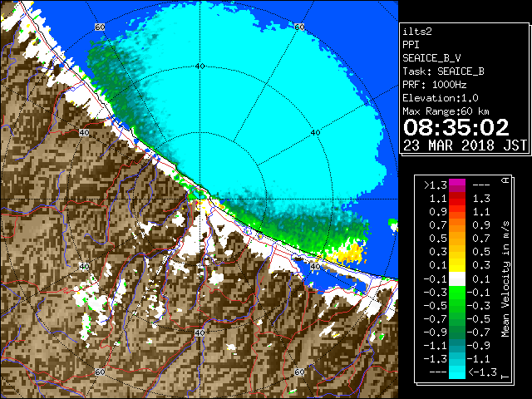This screenshot has width=532, height=399.
Task: Click the '40' range label due south of radar
Action: (199, 332)
